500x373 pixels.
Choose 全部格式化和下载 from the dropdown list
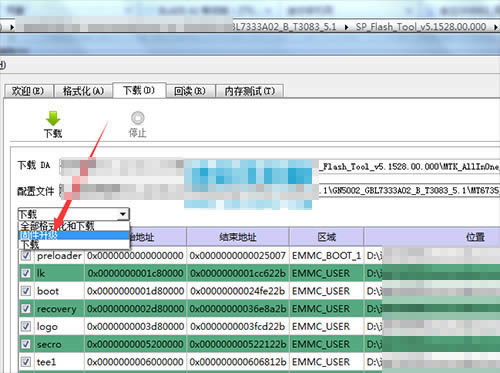(x=74, y=226)
